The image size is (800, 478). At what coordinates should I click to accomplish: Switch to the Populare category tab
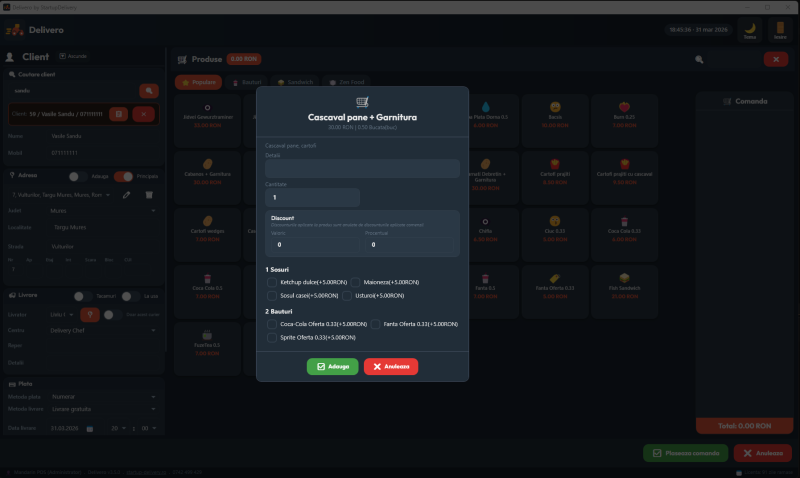point(198,82)
